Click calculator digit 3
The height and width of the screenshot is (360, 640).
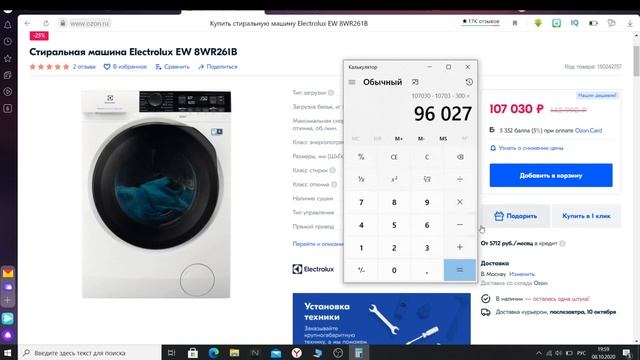coord(427,247)
